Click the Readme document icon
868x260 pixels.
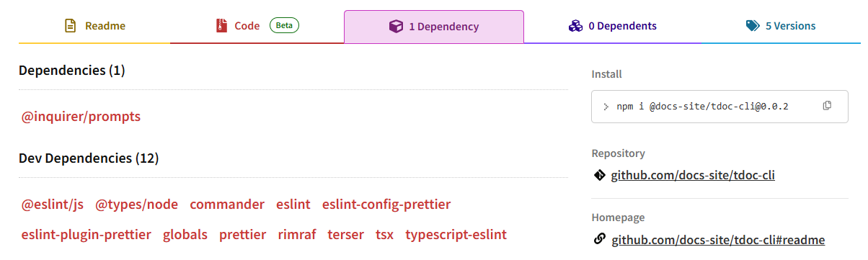point(71,26)
